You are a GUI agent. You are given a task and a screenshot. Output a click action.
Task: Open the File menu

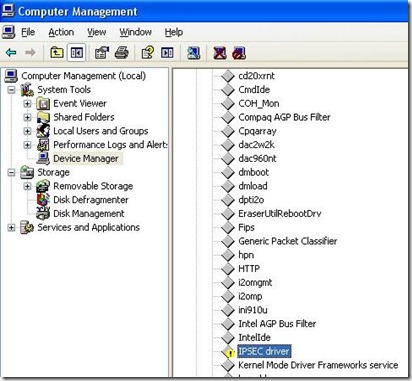(x=28, y=32)
